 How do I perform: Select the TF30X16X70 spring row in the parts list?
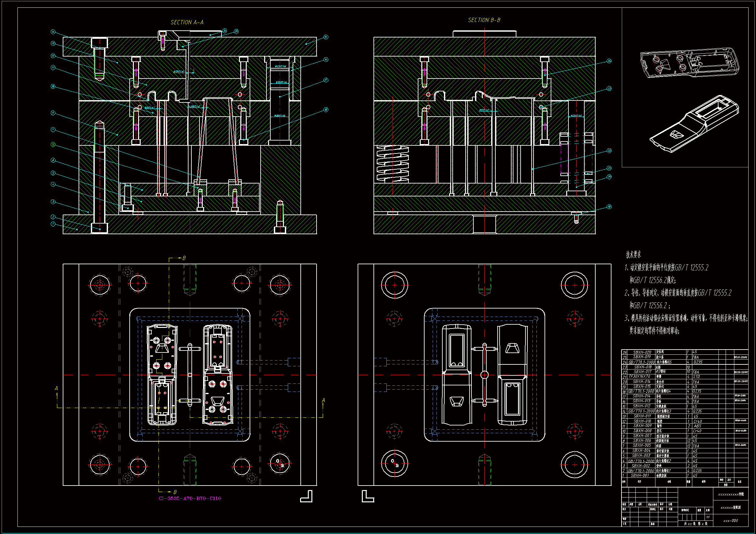point(640,376)
